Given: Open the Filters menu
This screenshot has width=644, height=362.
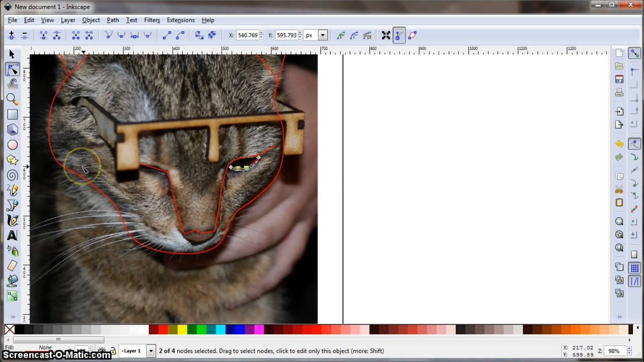Looking at the screenshot, I should pyautogui.click(x=152, y=20).
